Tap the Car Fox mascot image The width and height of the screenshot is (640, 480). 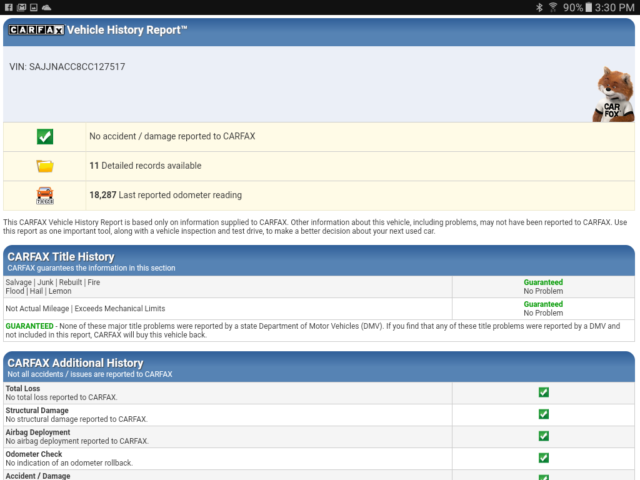coord(614,94)
